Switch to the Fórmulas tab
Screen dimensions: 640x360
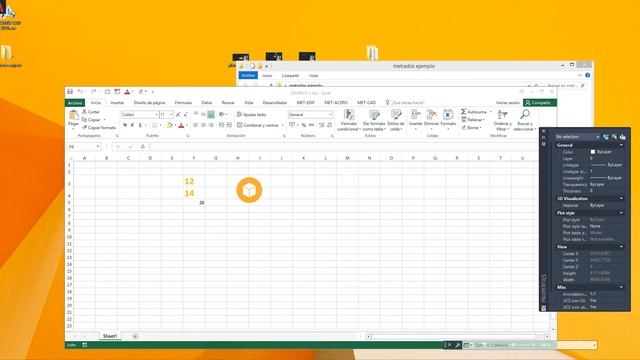tap(183, 103)
